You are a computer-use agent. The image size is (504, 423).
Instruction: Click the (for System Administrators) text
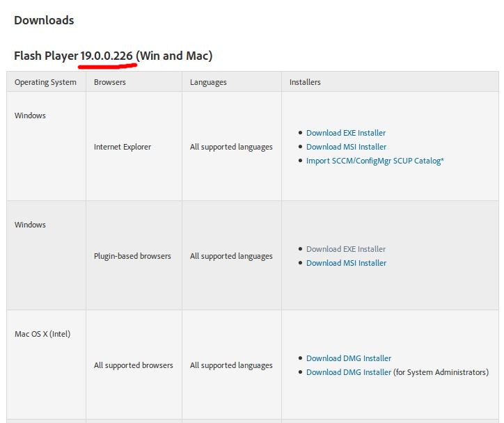[441, 372]
